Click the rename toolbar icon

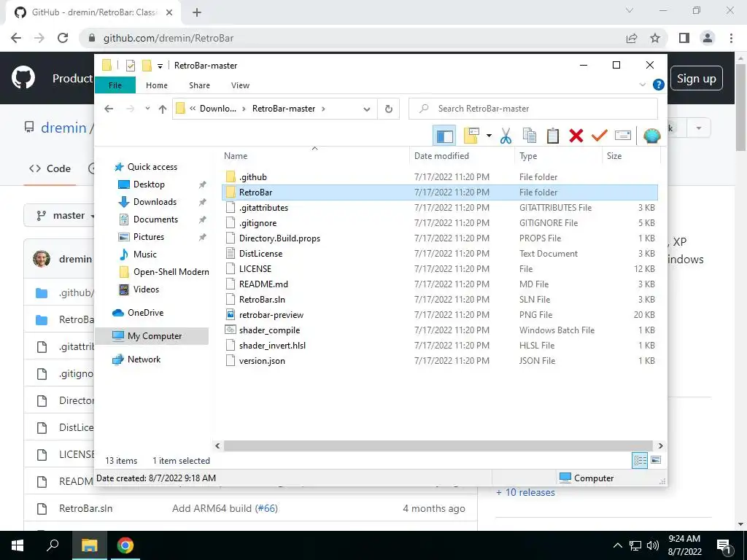(623, 136)
